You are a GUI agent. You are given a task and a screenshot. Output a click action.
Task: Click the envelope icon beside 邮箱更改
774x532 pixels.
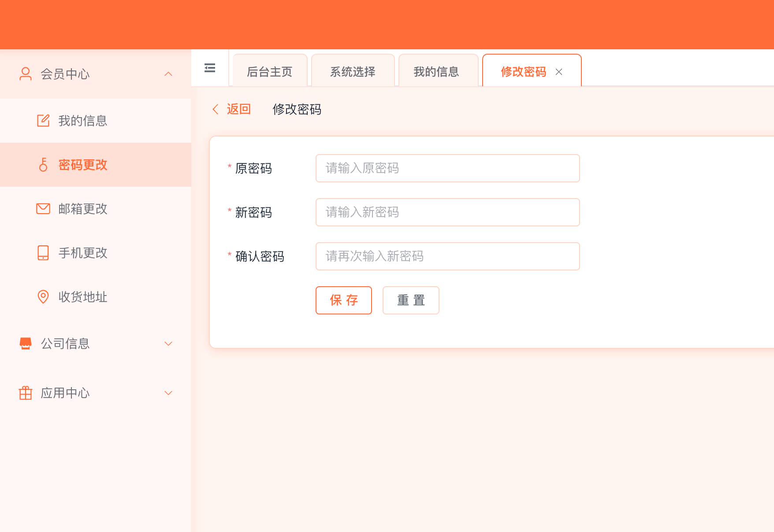43,209
